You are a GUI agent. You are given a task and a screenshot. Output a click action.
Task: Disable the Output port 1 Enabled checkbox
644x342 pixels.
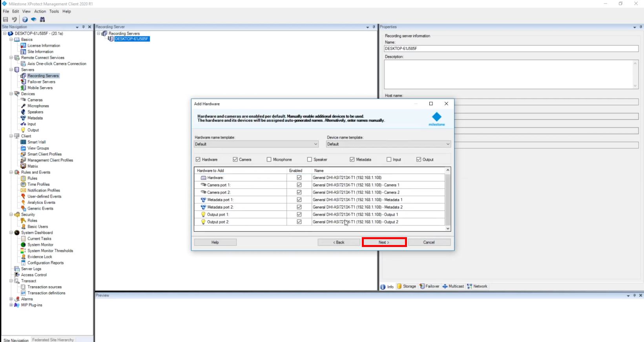click(299, 214)
